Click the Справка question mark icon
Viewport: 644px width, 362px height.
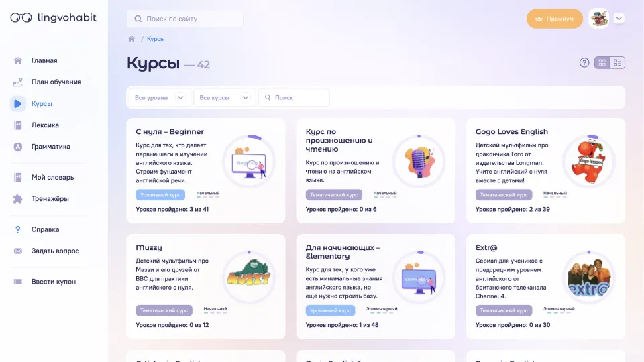(17, 229)
